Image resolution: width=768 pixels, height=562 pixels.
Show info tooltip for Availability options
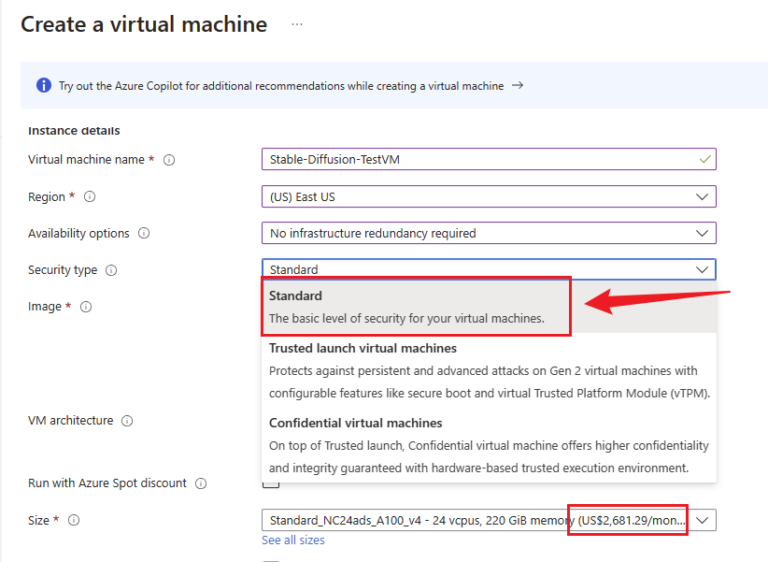click(144, 233)
